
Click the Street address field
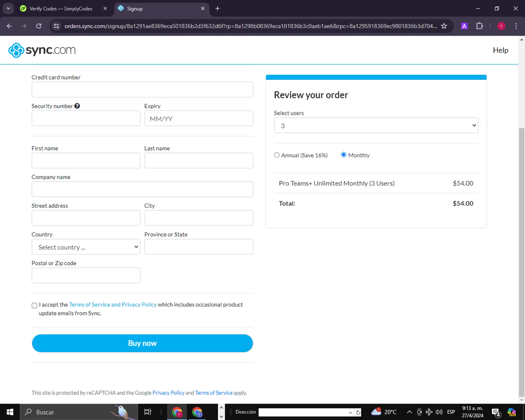[86, 218]
